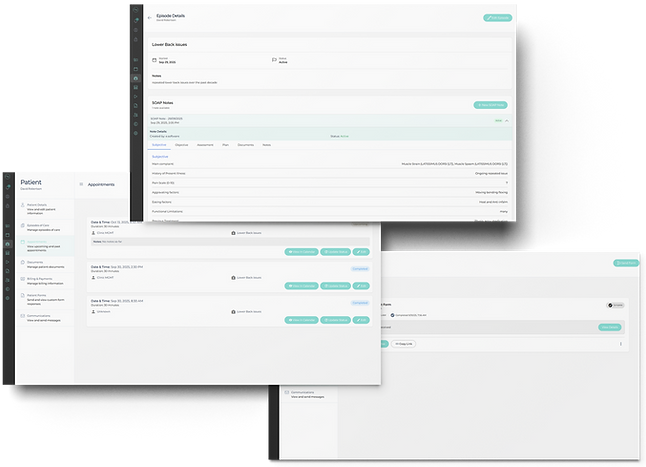Image resolution: width=646 pixels, height=467 pixels.
Task: Collapse the SOAP note chevron
Action: pyautogui.click(x=507, y=121)
